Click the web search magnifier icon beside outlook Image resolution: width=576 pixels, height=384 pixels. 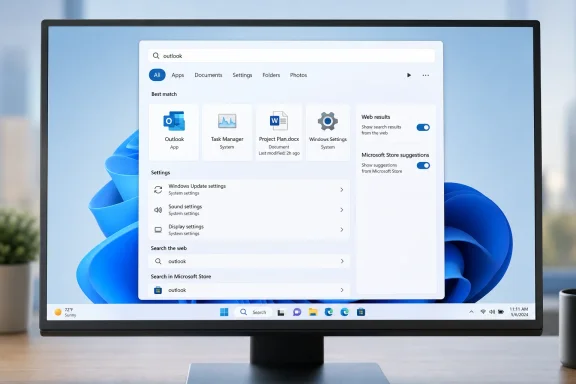tap(158, 261)
